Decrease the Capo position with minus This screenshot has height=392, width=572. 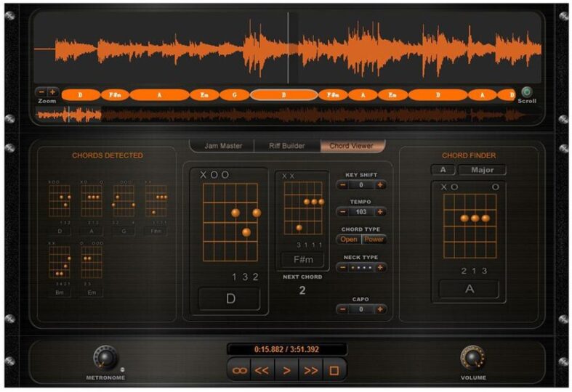pyautogui.click(x=343, y=309)
